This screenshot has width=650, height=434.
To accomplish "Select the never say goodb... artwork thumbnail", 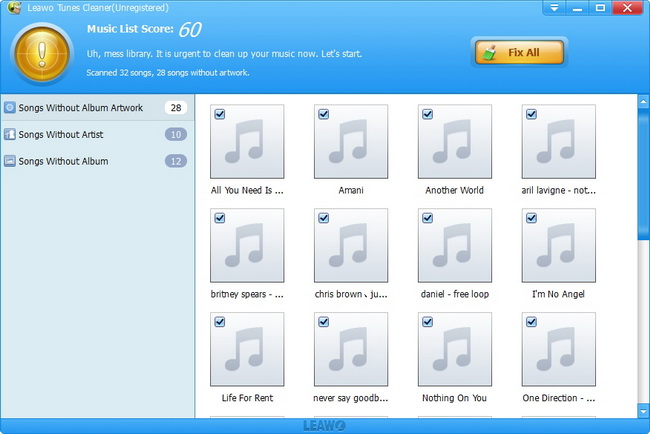I will pos(351,349).
